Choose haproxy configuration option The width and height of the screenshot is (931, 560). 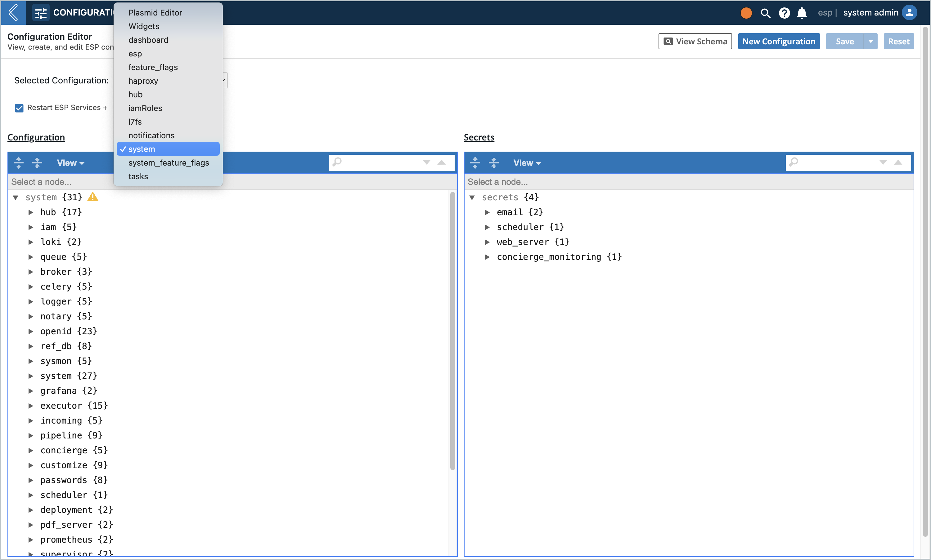(168, 81)
